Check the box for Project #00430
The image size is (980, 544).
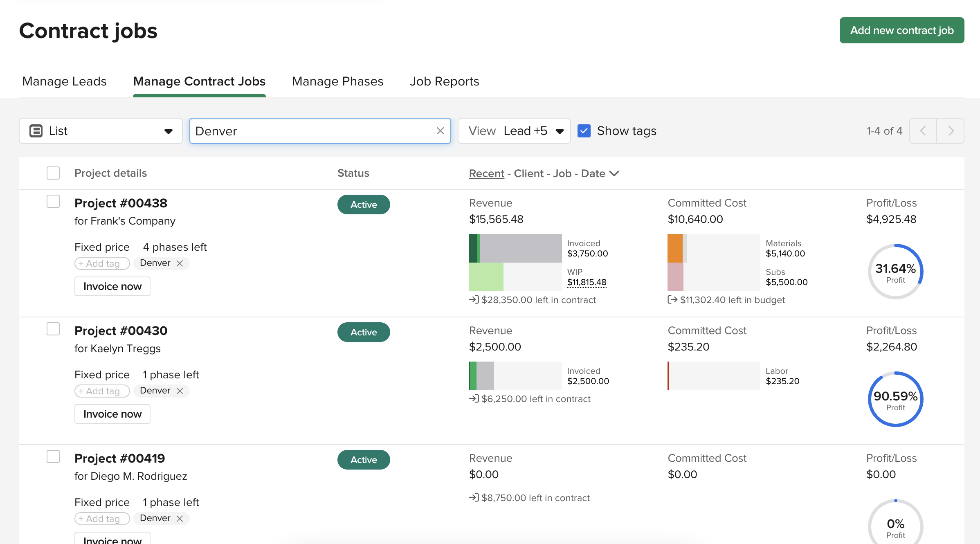(53, 329)
